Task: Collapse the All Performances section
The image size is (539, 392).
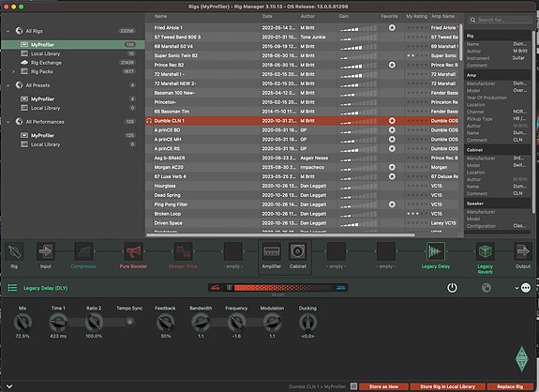Action: 8,122
